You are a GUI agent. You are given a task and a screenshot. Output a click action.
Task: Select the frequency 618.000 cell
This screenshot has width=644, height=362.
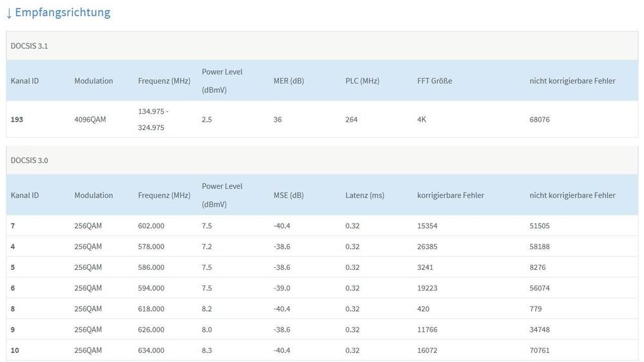pyautogui.click(x=151, y=309)
